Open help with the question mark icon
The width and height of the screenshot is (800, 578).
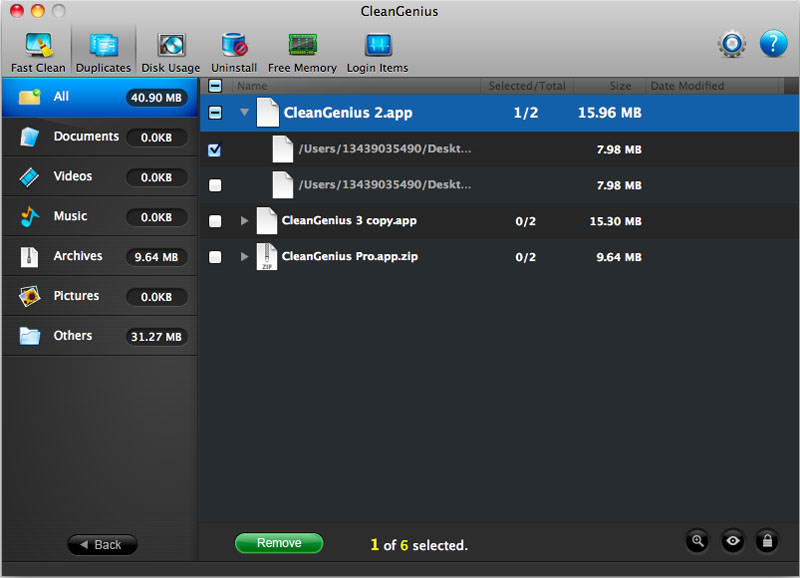point(773,44)
